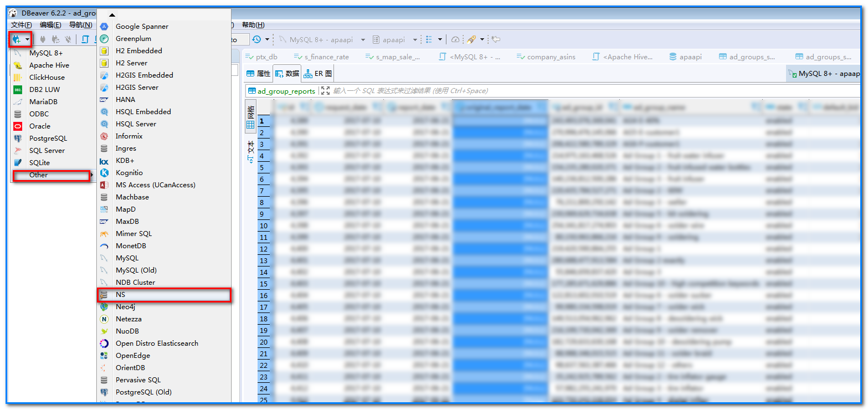Viewport: 868px width, 410px height.
Task: Click the MS Access (UCanAccess) icon
Action: pos(104,185)
